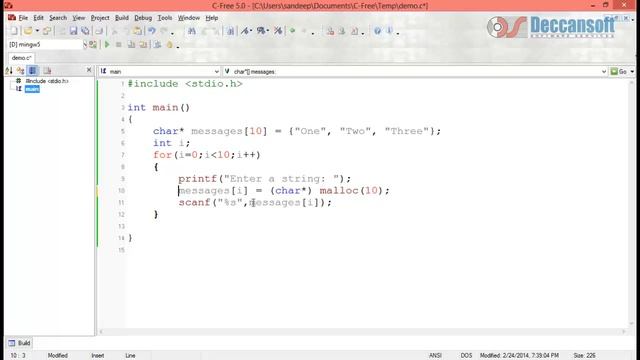The image size is (640, 360).
Task: Open the Edit menu
Action: (38, 18)
